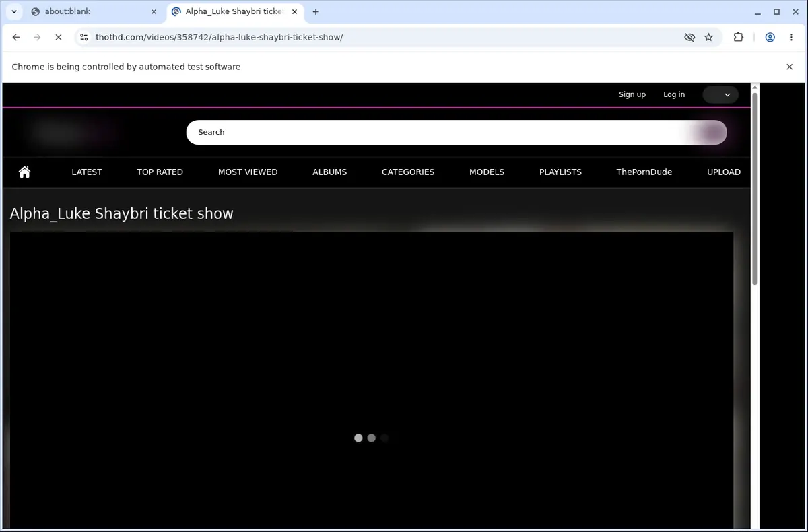808x532 pixels.
Task: Open the UPLOAD page
Action: click(724, 172)
